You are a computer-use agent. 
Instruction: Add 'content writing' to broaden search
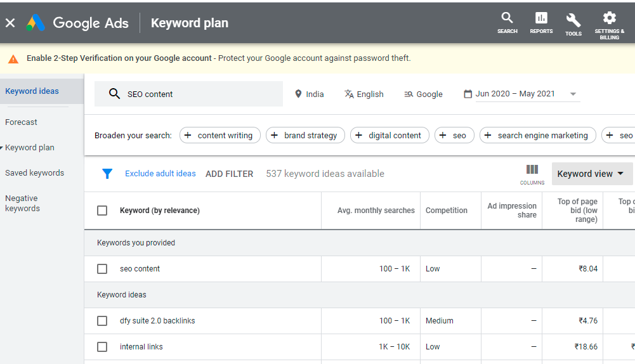point(220,135)
